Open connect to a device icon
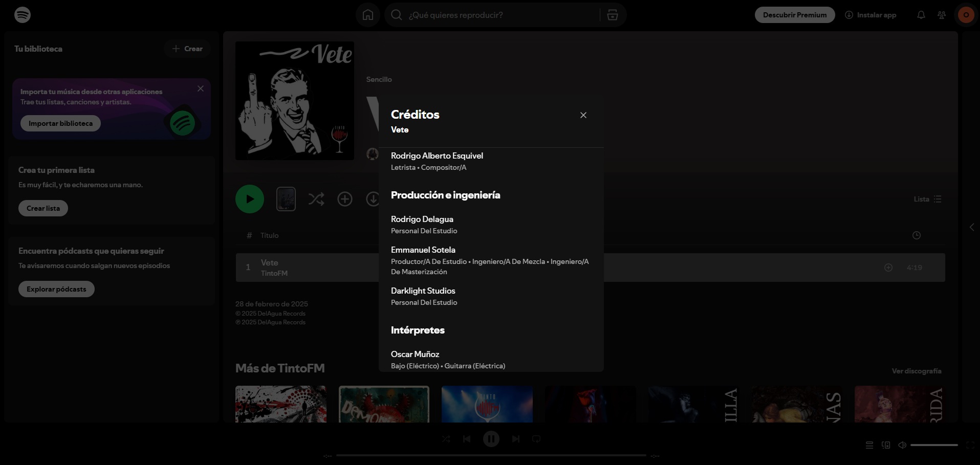The image size is (980, 465). coord(886,445)
